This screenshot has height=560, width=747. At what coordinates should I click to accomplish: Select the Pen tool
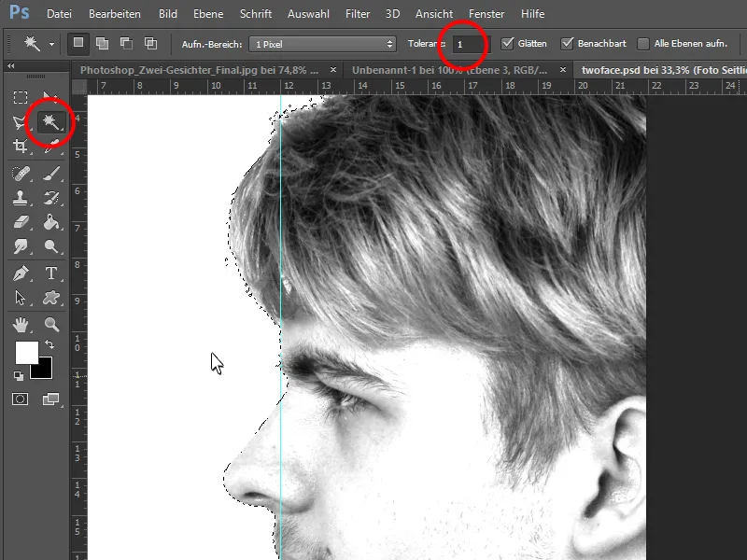point(20,273)
